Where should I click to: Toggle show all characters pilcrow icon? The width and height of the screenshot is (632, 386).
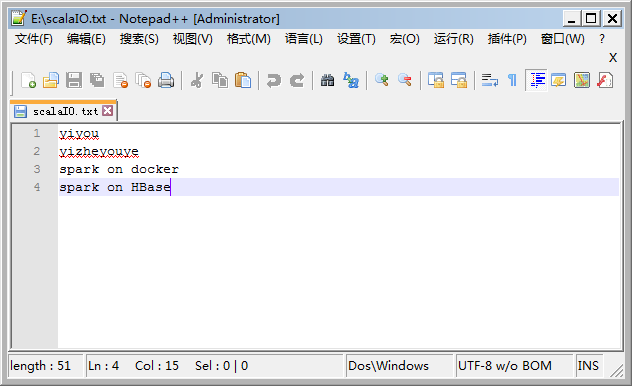pos(512,80)
